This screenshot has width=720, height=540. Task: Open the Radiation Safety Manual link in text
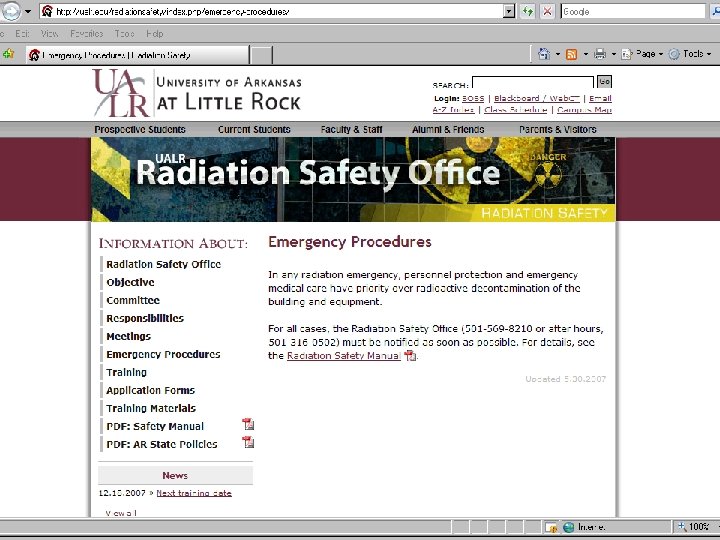(x=344, y=355)
